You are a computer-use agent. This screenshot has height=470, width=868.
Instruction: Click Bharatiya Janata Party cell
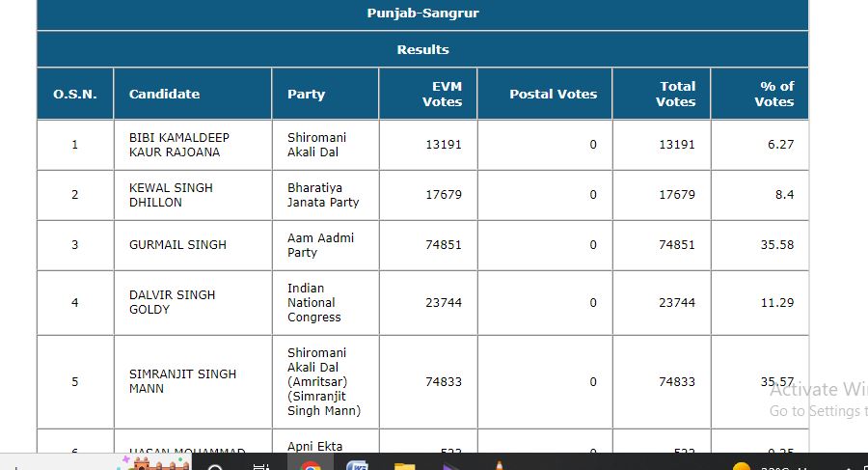(322, 195)
